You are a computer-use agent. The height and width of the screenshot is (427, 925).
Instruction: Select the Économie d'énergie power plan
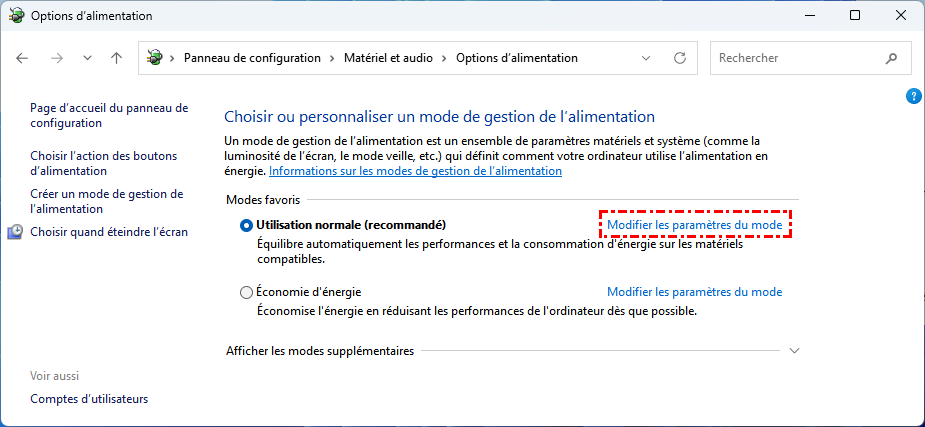click(x=247, y=292)
